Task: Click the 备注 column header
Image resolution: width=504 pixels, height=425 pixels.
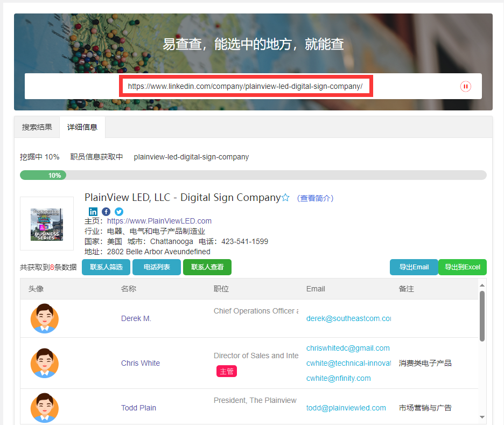Action: pos(407,289)
